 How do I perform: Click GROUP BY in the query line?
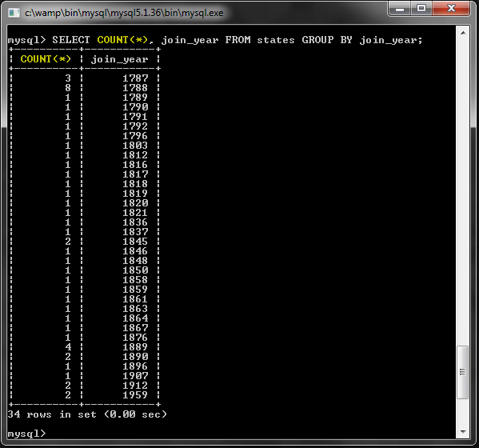(x=327, y=40)
